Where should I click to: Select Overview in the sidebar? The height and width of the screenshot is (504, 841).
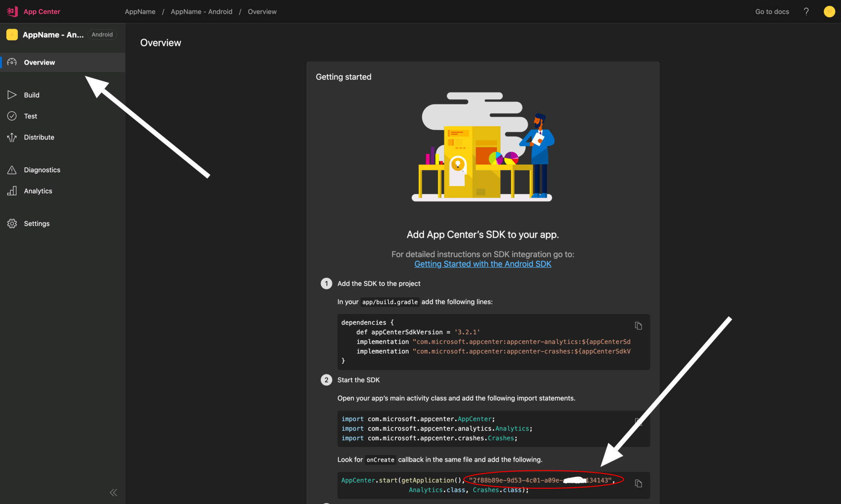tap(39, 63)
